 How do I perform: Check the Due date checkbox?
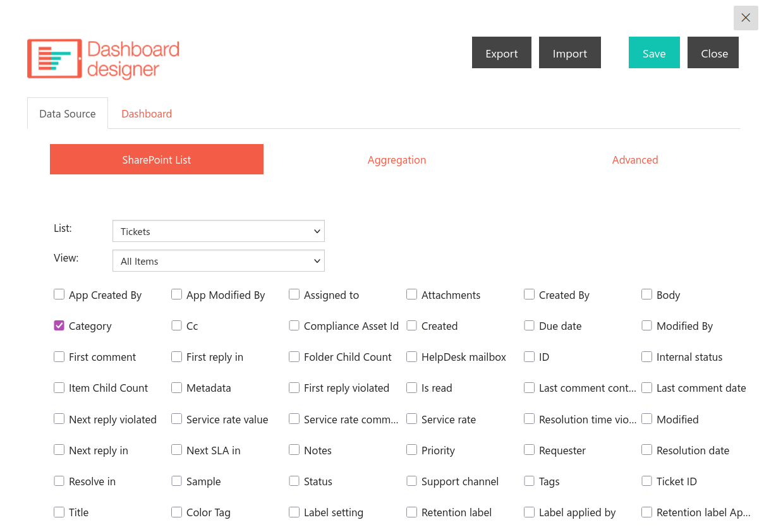(529, 325)
